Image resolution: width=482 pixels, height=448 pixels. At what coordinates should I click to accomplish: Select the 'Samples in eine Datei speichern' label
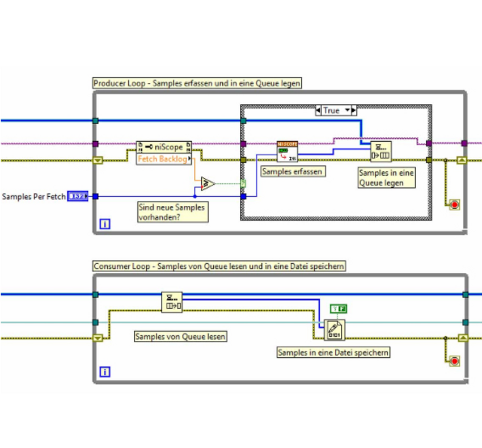point(333,353)
